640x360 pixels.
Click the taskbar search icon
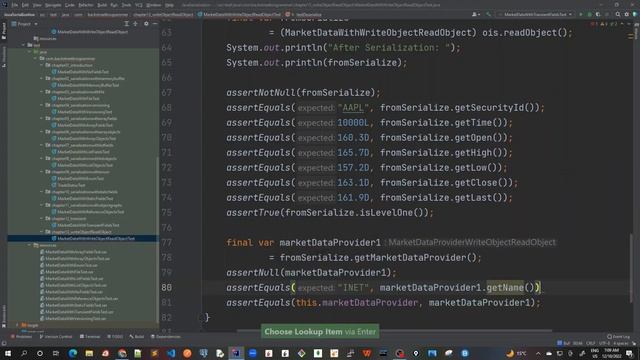tap(24, 353)
